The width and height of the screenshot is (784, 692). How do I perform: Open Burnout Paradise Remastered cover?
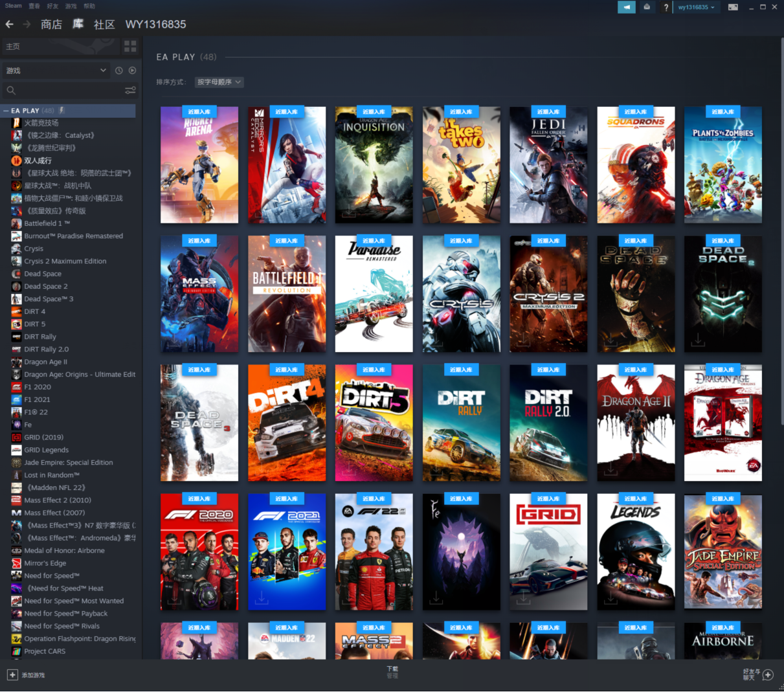pos(374,294)
